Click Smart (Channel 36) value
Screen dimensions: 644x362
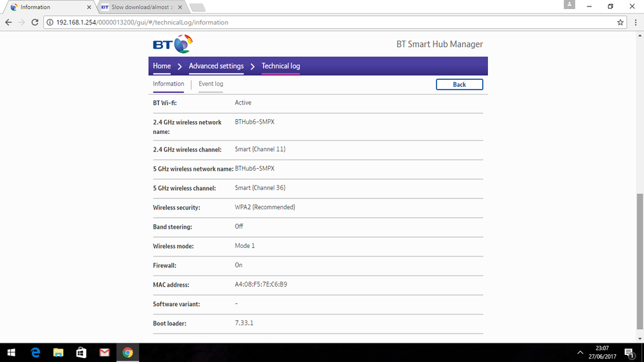(260, 188)
